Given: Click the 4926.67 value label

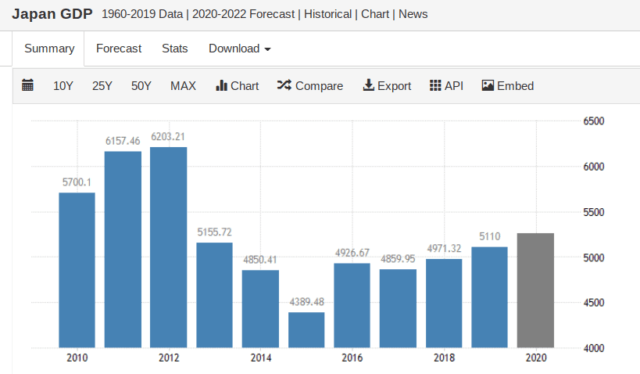Looking at the screenshot, I should 352,253.
